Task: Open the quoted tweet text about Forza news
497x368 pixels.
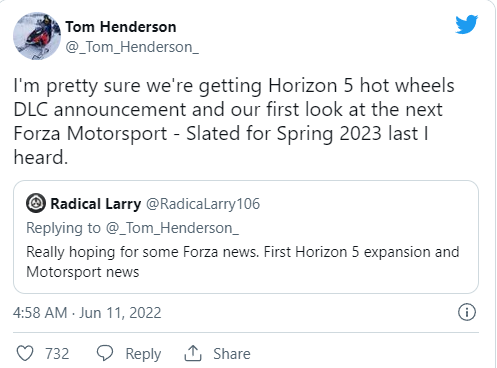Action: (243, 262)
